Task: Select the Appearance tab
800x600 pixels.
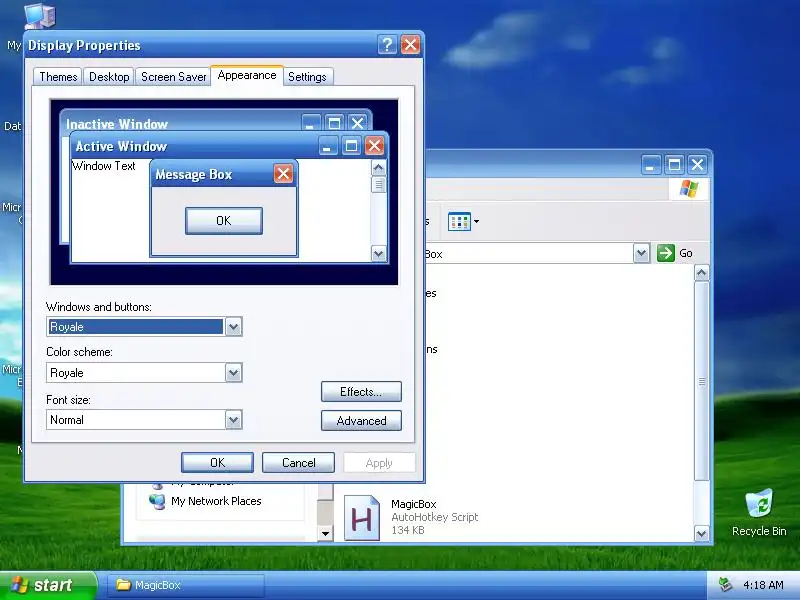Action: pos(247,75)
